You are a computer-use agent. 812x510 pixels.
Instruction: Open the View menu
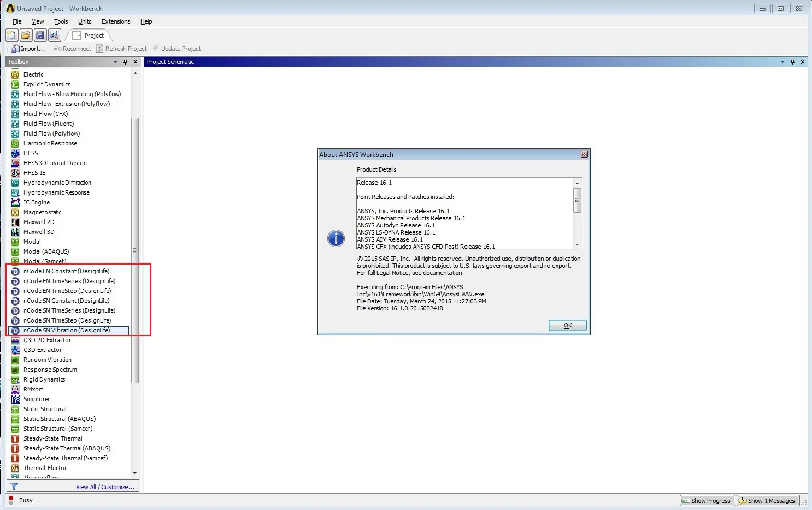click(x=38, y=21)
